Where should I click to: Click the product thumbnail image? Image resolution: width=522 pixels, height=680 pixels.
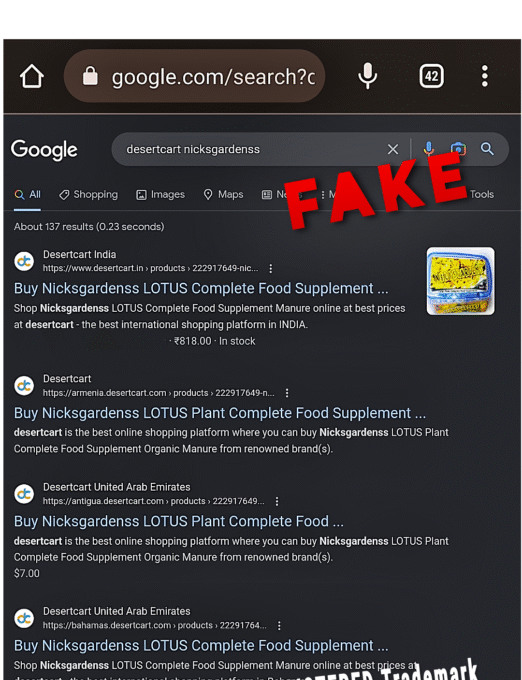(460, 281)
